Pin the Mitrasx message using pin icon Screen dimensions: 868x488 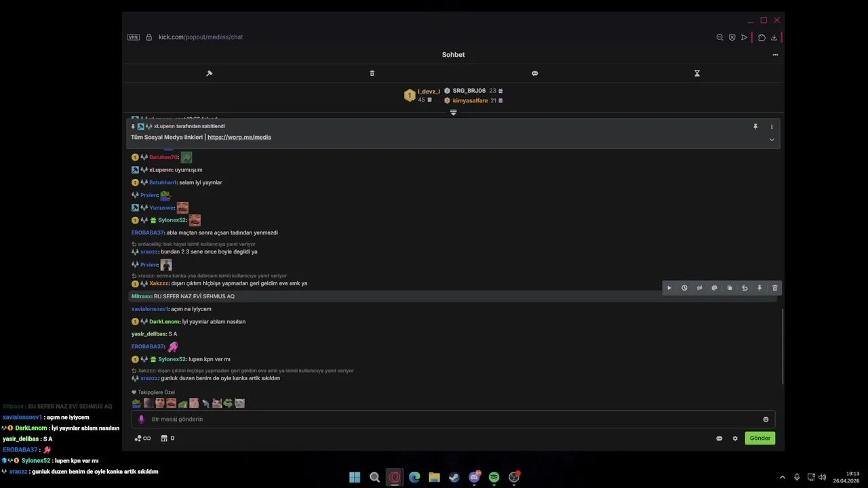[759, 288]
